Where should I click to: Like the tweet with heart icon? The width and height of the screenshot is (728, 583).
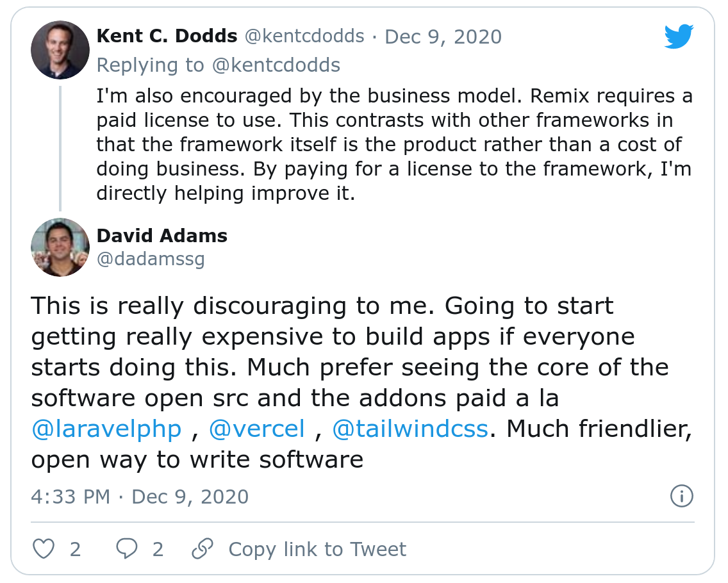(x=44, y=549)
